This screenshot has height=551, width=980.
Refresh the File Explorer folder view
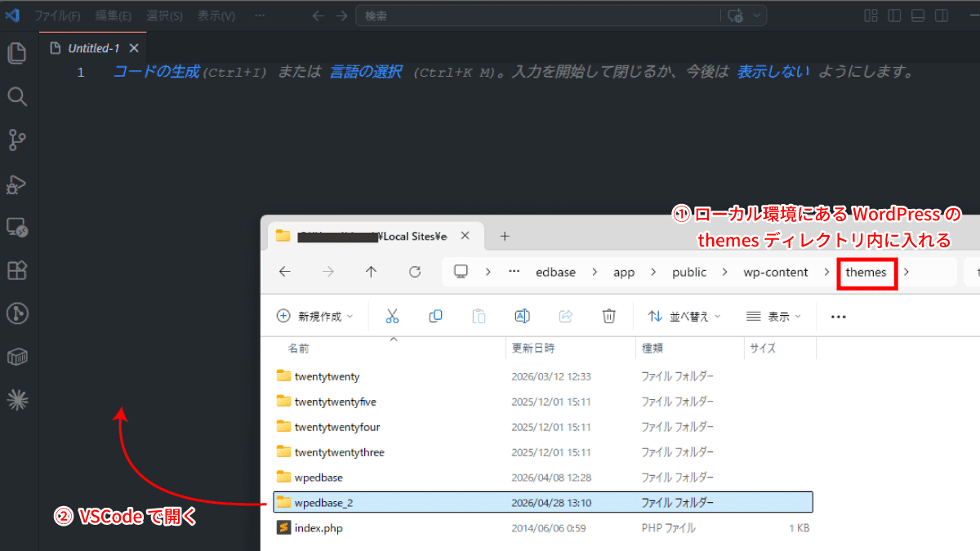[x=415, y=272]
